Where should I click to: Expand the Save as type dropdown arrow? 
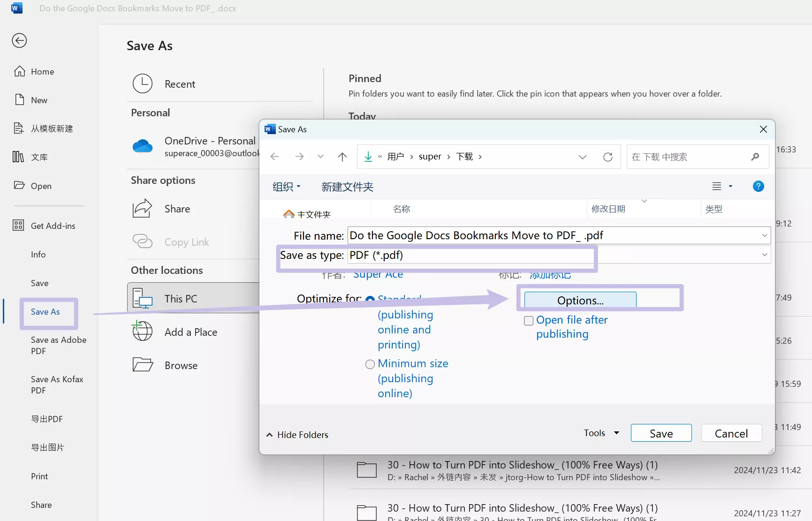coord(765,255)
